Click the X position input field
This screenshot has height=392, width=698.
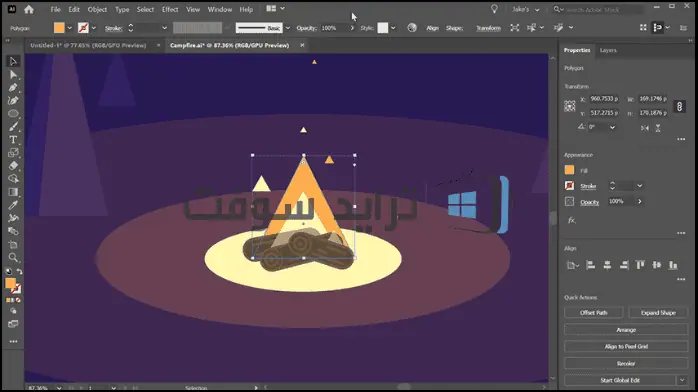[604, 99]
